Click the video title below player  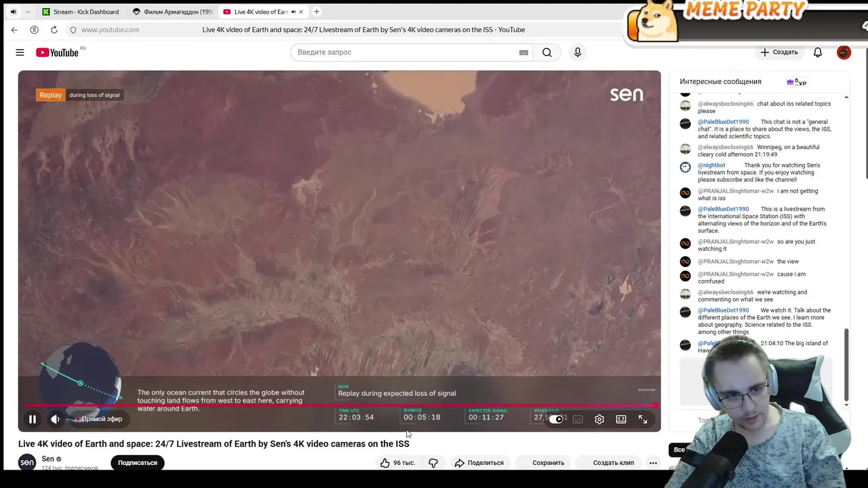point(214,444)
